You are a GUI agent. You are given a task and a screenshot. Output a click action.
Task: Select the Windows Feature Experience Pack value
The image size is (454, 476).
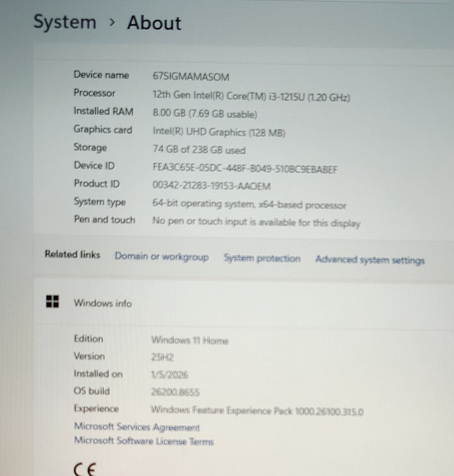point(257,411)
